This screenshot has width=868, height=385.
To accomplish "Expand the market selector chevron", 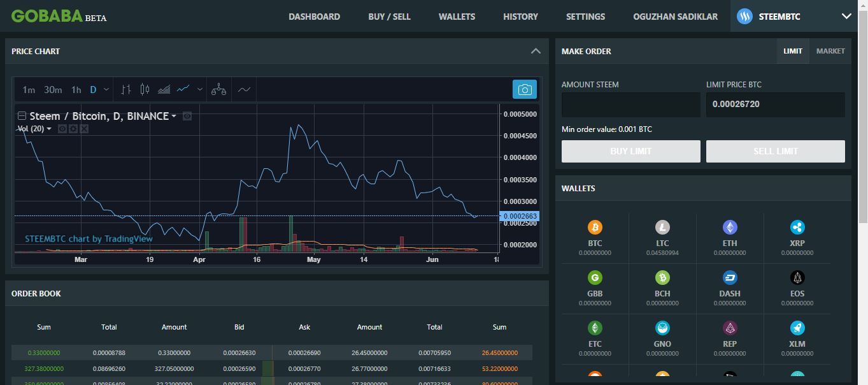I will coord(846,17).
